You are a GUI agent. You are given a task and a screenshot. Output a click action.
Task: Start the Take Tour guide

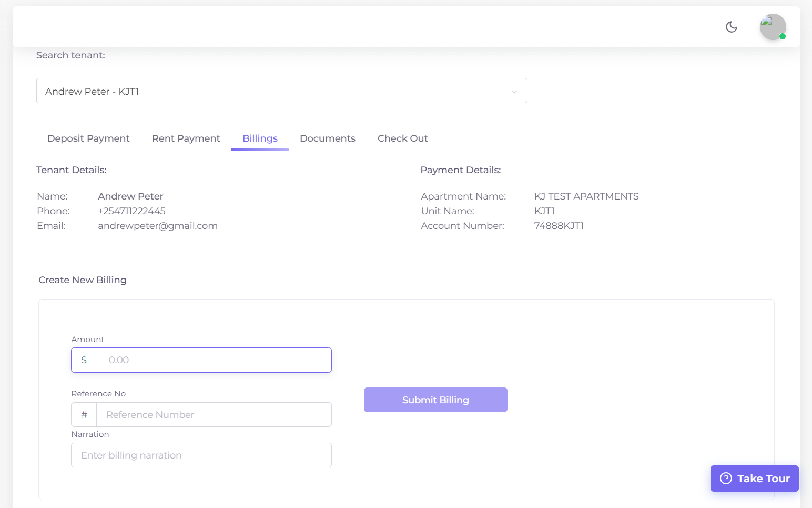754,478
